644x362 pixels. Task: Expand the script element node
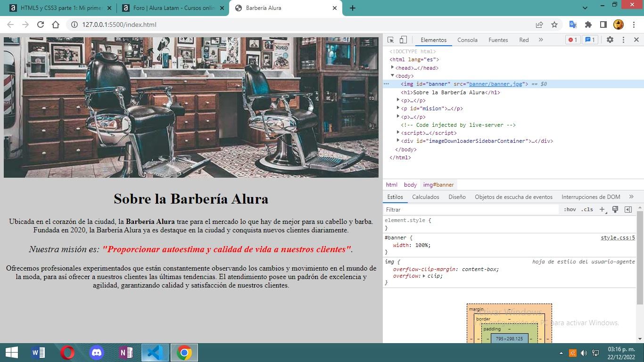click(398, 132)
